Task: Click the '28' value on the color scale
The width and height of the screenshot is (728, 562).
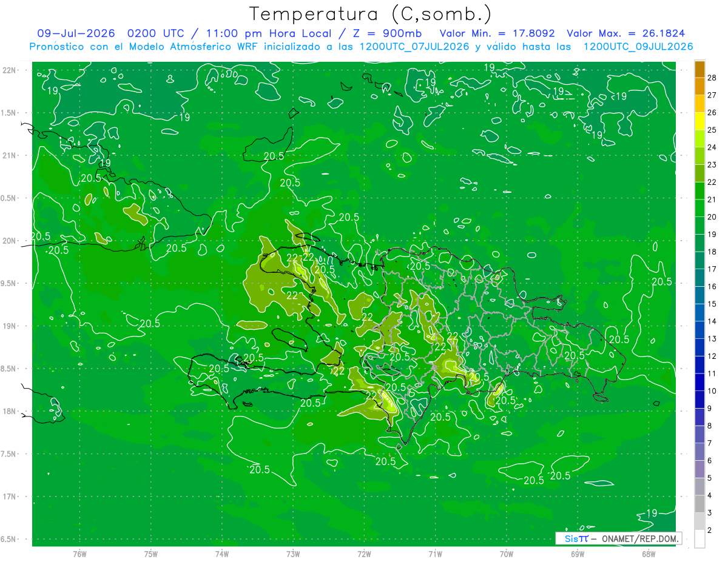Action: (713, 78)
